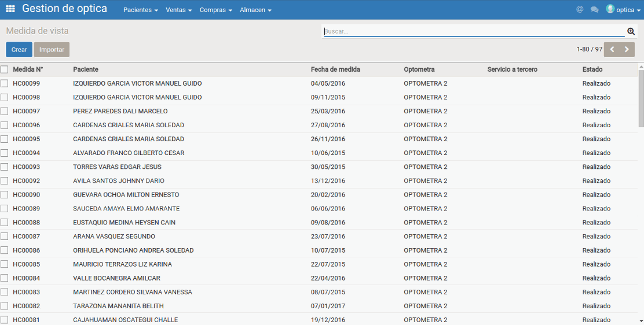
Task: Expand the Pacientes dropdown menu
Action: [140, 10]
